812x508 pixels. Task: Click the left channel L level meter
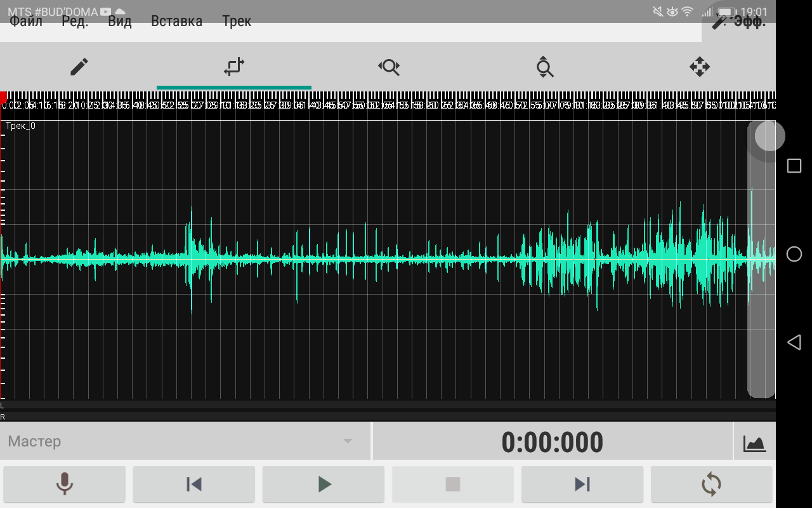pos(388,404)
